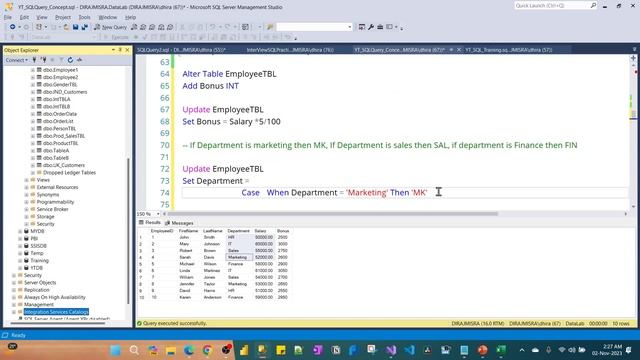The width and height of the screenshot is (640, 360).
Task: Click the Windows Start button
Action: point(116,350)
